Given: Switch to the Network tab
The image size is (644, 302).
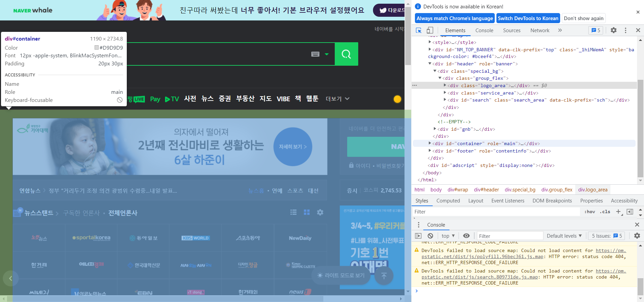Looking at the screenshot, I should tap(540, 30).
